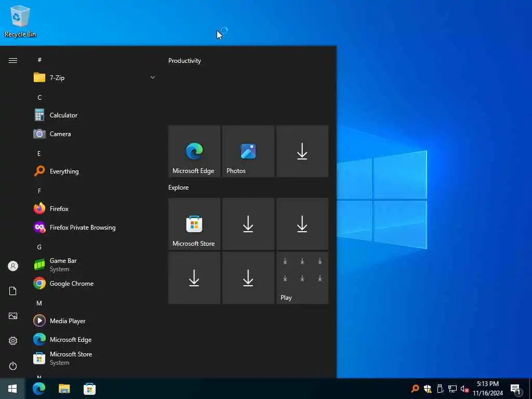The height and width of the screenshot is (399, 532).
Task: Jump to letter index via # header
Action: pos(39,60)
